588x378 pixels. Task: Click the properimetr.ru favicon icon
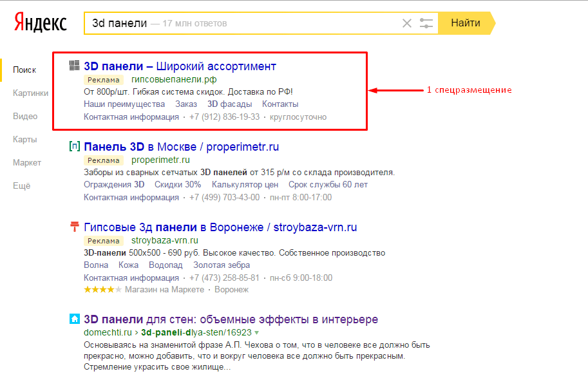(x=74, y=146)
